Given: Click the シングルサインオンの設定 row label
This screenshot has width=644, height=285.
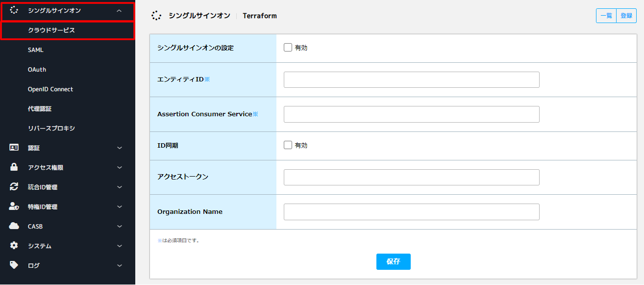Looking at the screenshot, I should click(x=196, y=48).
